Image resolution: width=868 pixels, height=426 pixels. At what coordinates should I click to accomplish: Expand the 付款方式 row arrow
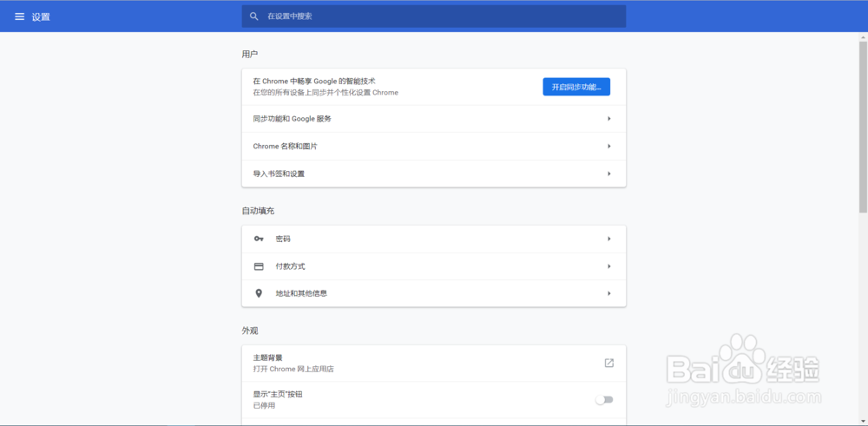pyautogui.click(x=609, y=266)
